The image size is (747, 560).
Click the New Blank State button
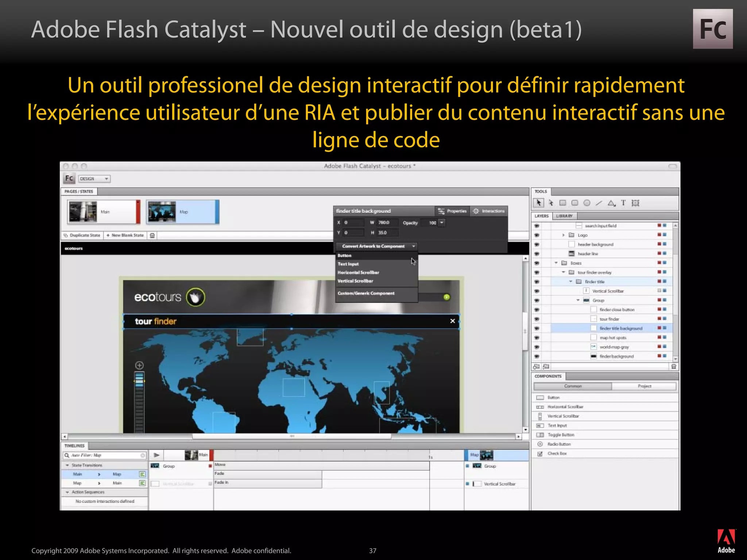(125, 235)
